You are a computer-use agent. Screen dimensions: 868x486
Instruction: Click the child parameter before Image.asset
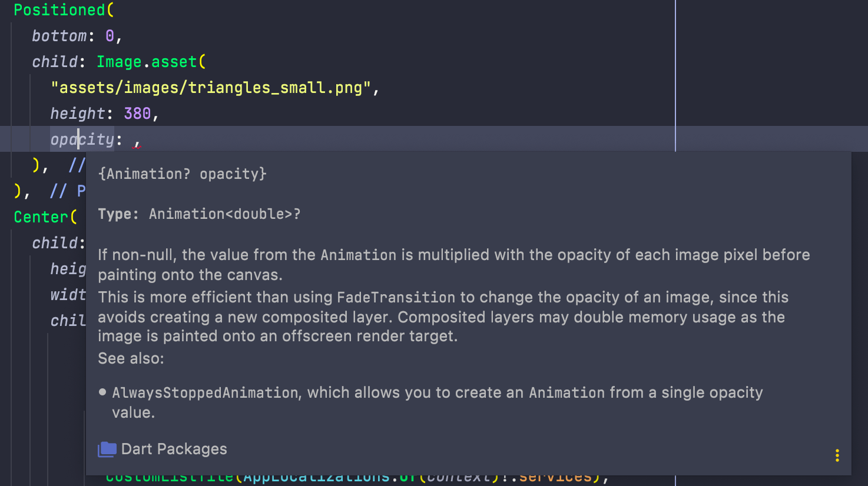point(55,62)
